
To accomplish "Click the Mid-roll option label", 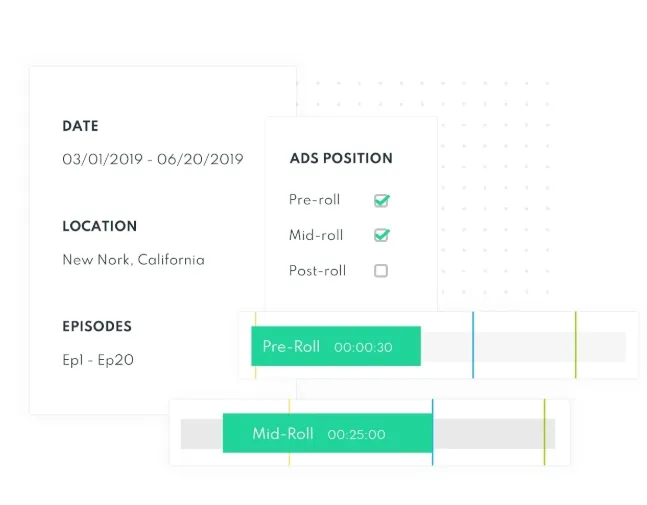I will [x=316, y=235].
